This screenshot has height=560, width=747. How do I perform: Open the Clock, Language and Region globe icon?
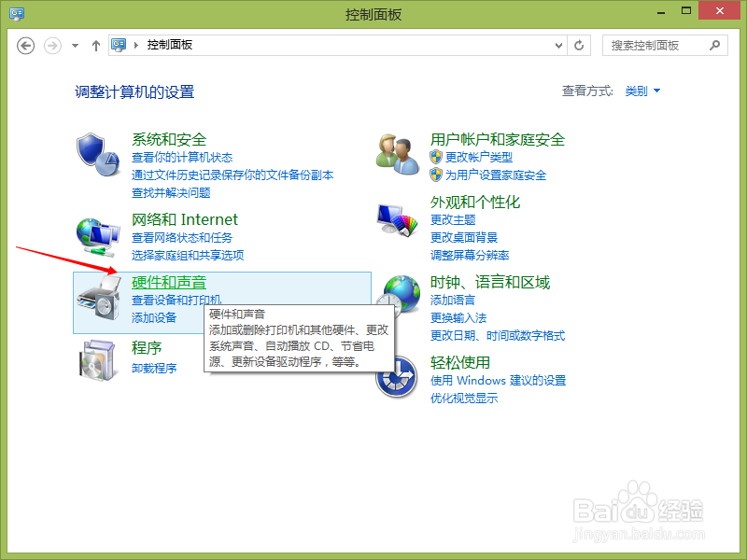point(399,294)
